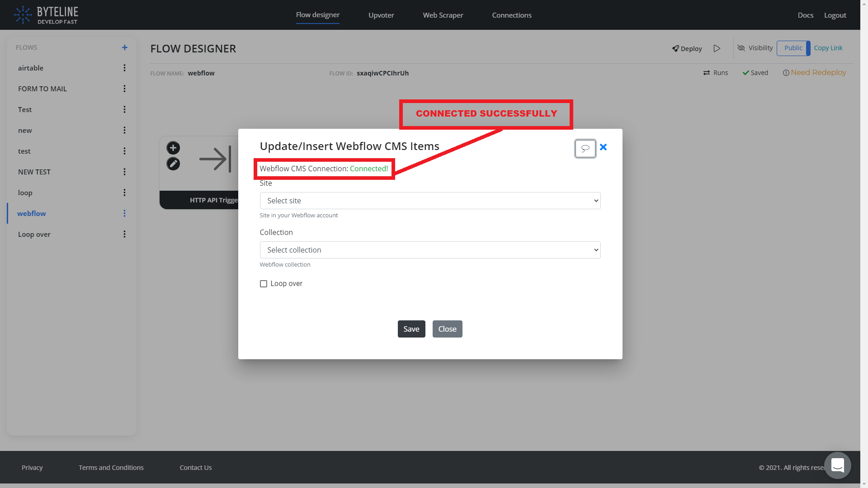Image resolution: width=868 pixels, height=488 pixels.
Task: Go to Flow designer tab
Action: pyautogui.click(x=317, y=15)
